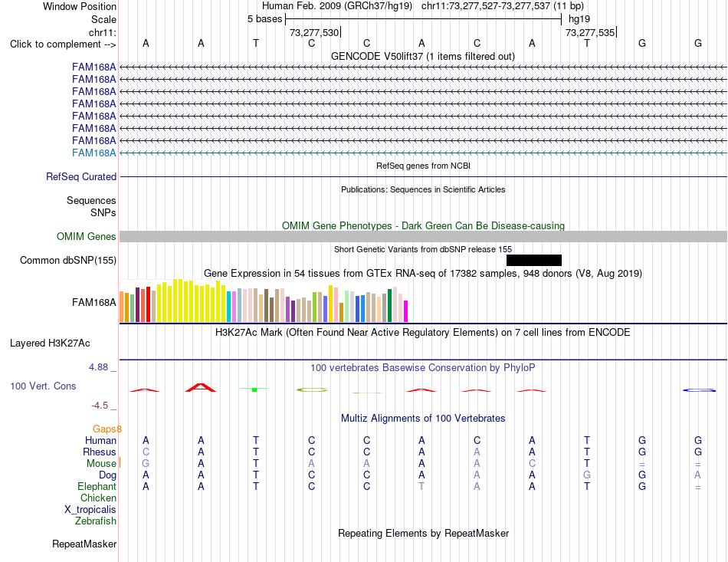This screenshot has width=728, height=562.
Task: Click the 4.88 PhyloP upper scale value
Action: (x=98, y=367)
